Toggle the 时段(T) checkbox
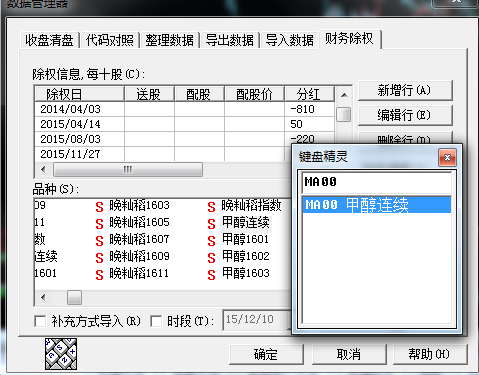479x375 pixels. [156, 321]
